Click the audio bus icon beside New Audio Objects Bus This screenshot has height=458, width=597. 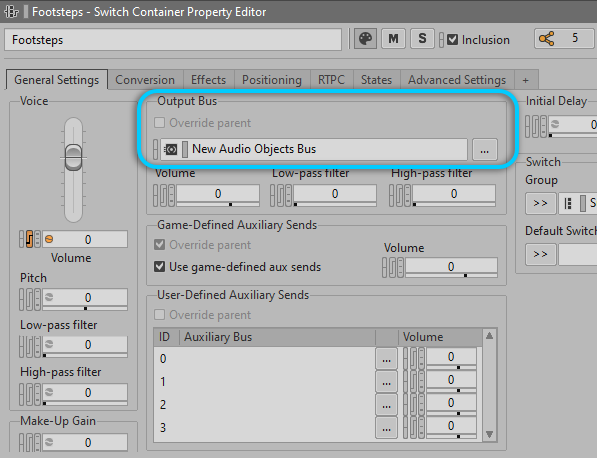(x=171, y=149)
